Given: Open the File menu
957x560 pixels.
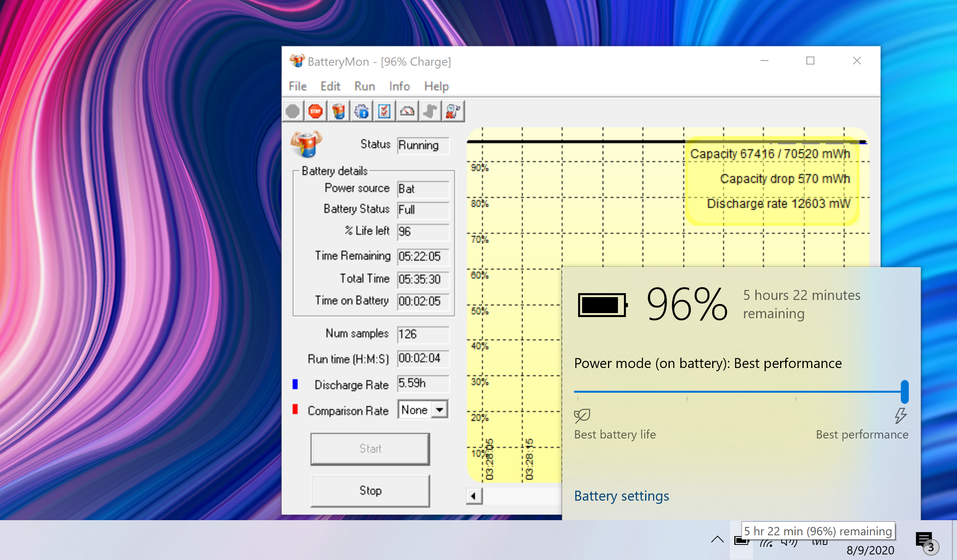Looking at the screenshot, I should 298,86.
